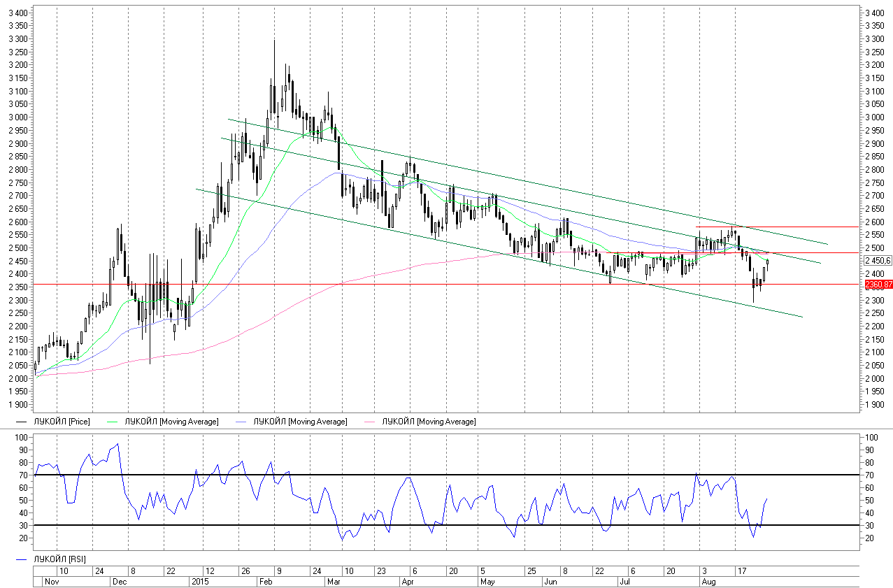Select the Aug month on the time axis
This screenshot has height=588, width=893.
[x=708, y=581]
